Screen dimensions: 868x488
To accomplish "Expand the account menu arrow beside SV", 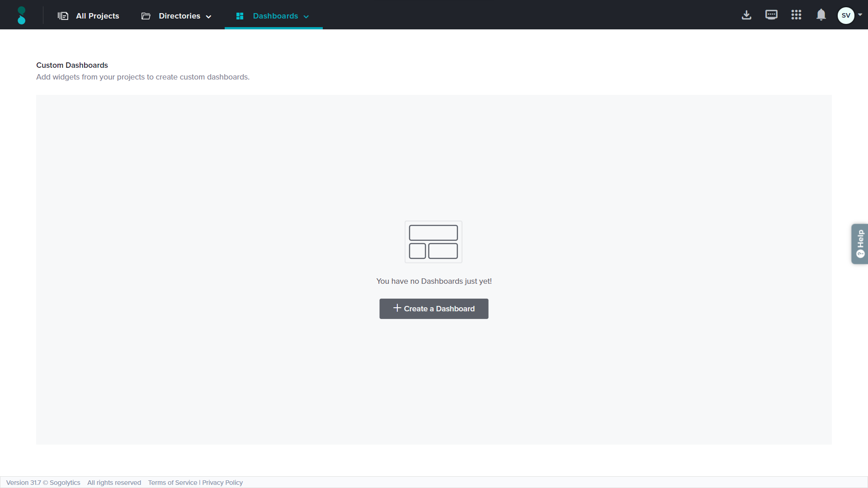I will point(860,15).
